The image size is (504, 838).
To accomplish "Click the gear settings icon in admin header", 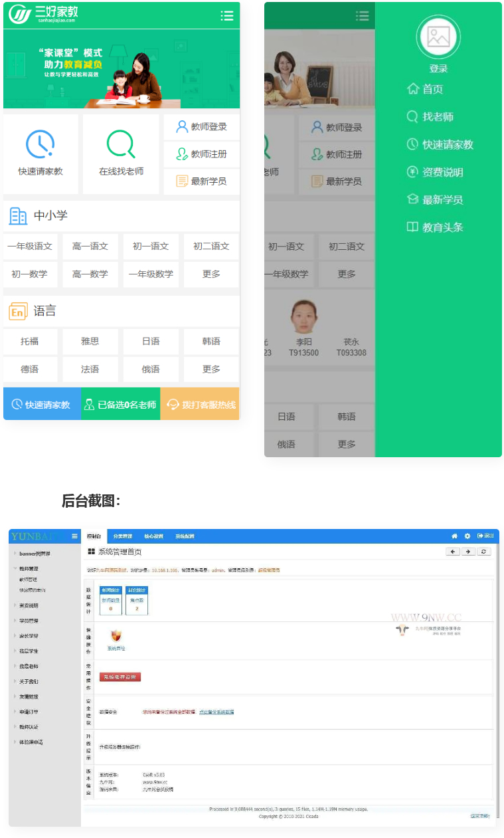I will coord(467,536).
